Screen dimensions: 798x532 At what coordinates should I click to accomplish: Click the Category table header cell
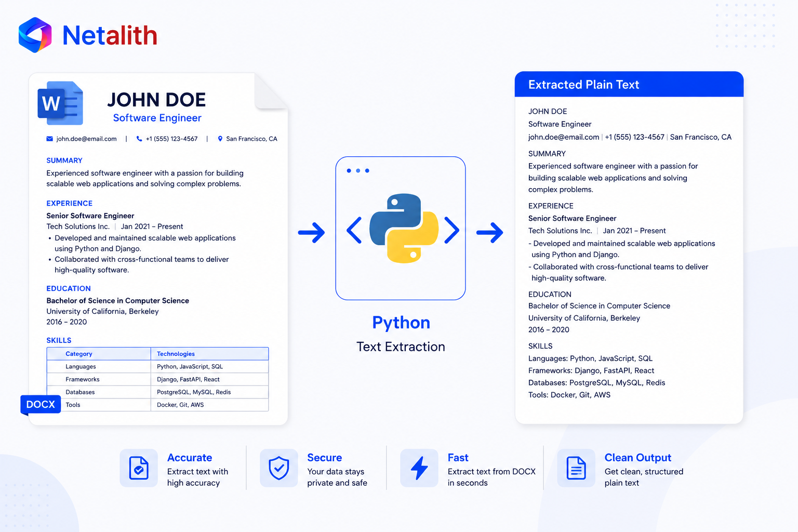pos(99,354)
